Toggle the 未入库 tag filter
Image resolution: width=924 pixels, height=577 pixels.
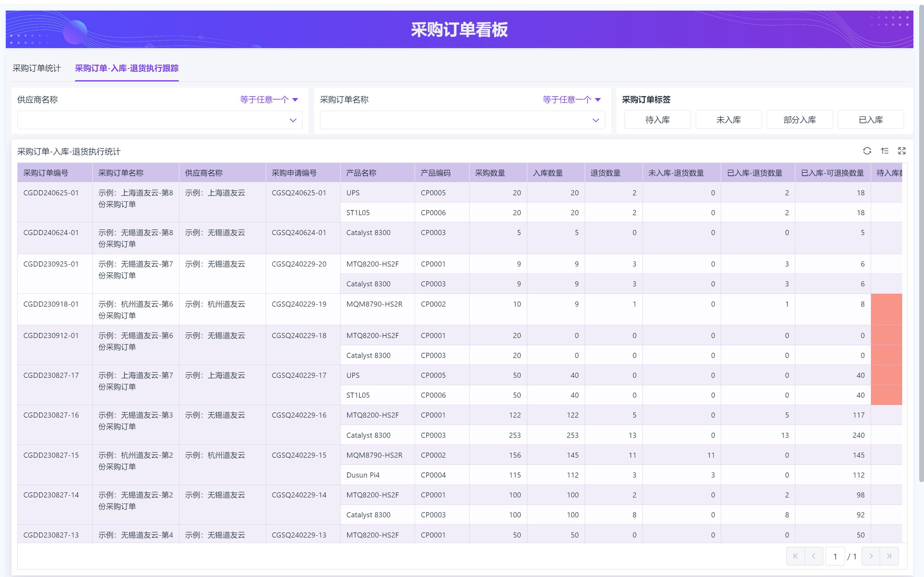point(728,120)
